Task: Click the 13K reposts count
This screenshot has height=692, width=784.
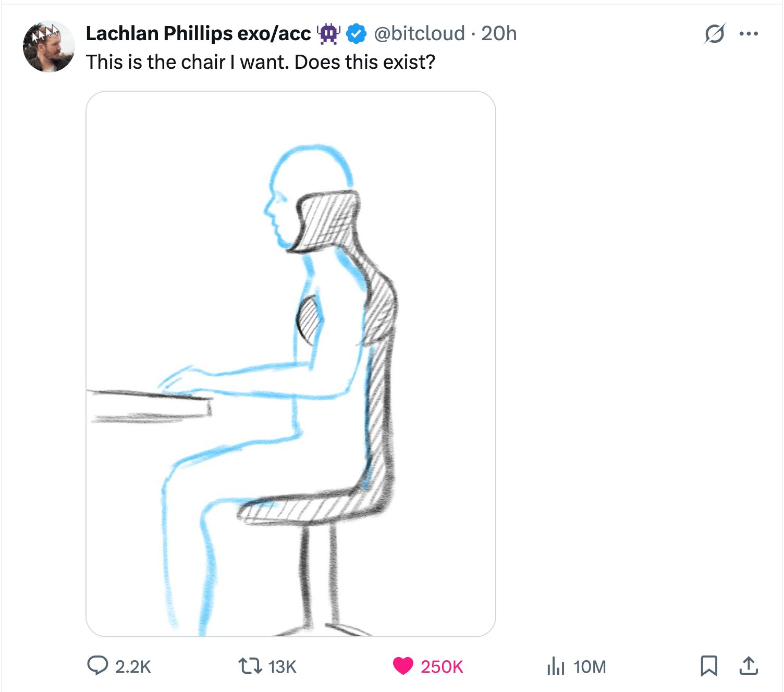Action: [282, 666]
